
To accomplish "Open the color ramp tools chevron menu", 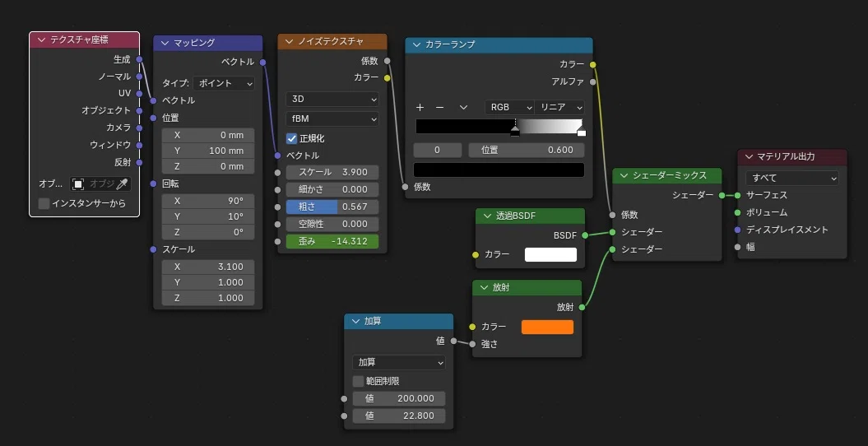I will [464, 107].
